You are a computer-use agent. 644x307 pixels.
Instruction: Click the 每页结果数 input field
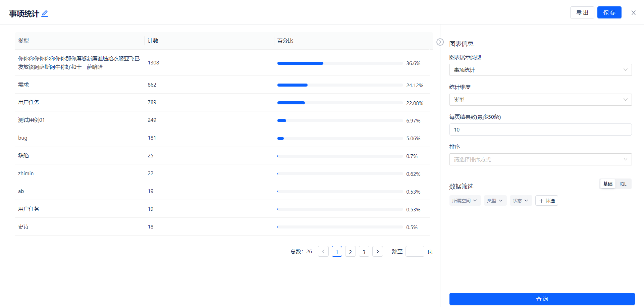click(540, 130)
